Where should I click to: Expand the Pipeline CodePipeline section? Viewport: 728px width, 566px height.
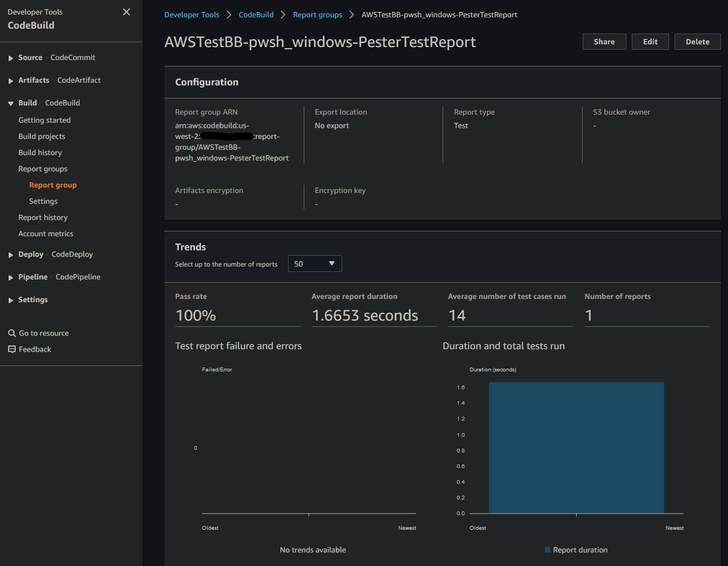11,277
